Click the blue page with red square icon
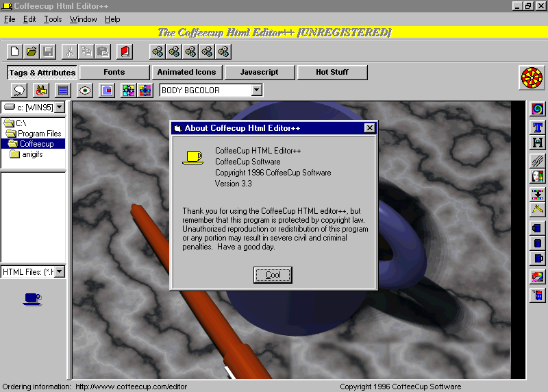The height and width of the screenshot is (392, 548). [x=107, y=90]
